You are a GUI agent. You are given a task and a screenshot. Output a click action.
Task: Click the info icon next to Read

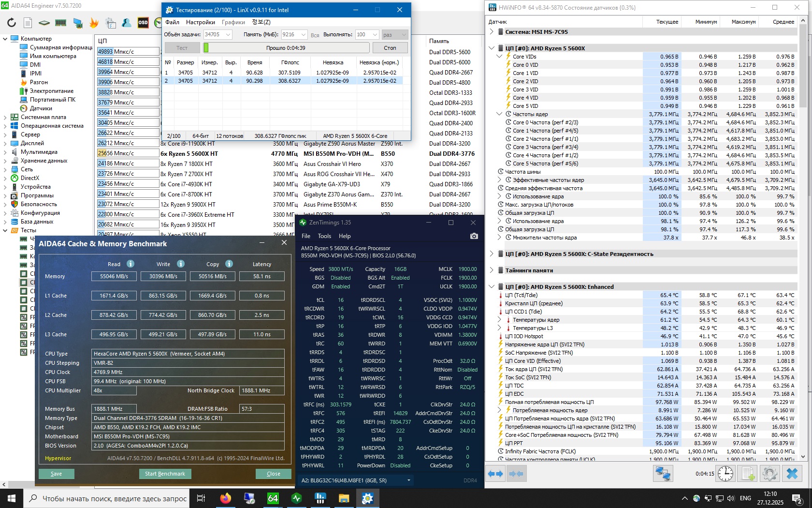130,264
